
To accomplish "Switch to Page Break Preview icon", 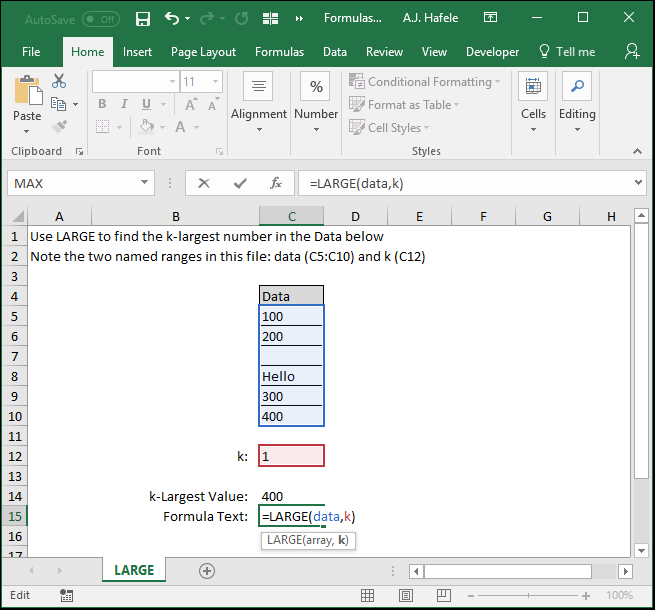I will coord(444,595).
